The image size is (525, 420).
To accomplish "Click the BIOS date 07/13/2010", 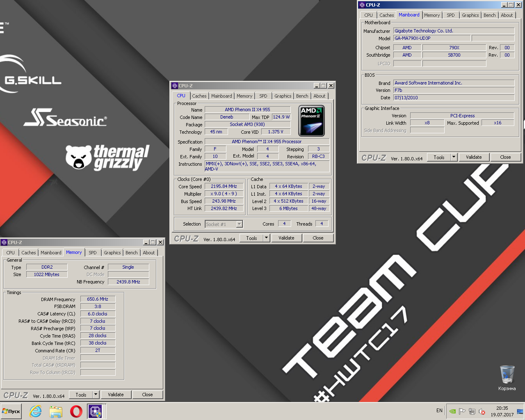I will [454, 98].
